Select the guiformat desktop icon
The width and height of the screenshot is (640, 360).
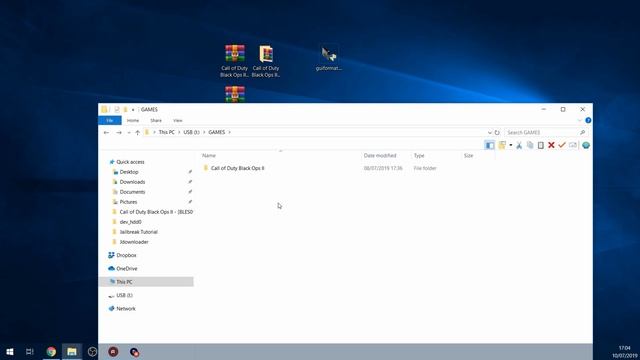pos(329,58)
